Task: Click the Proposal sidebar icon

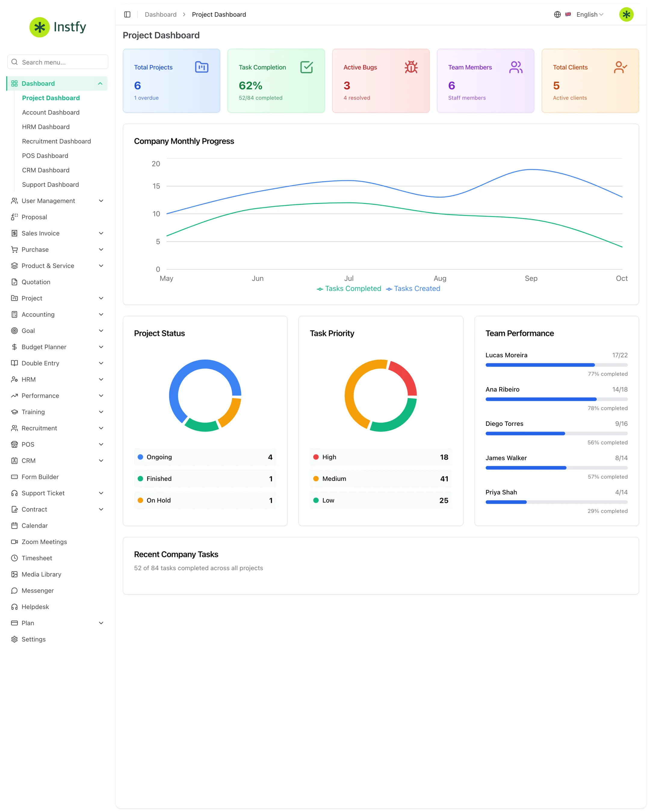Action: coord(14,217)
